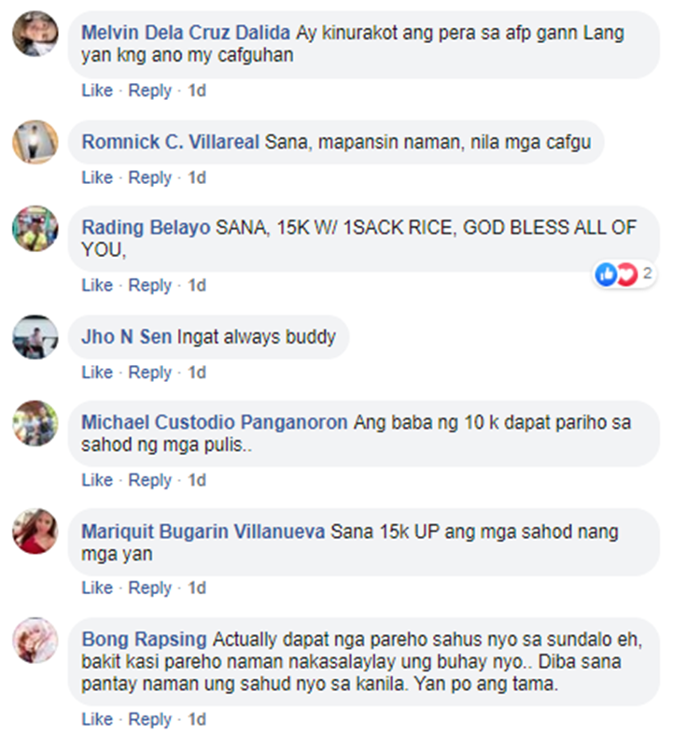Open Melvin Dela Cruz Dalida name link
Image resolution: width=700 pixels, height=735 pixels.
coord(186,33)
